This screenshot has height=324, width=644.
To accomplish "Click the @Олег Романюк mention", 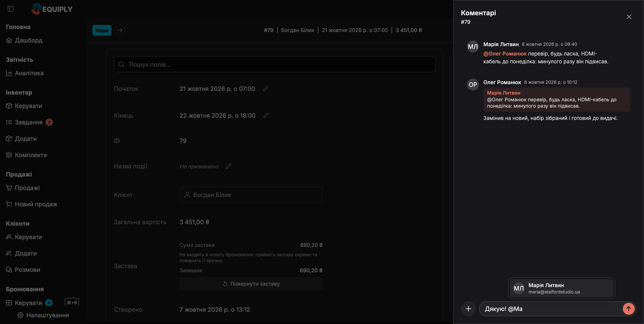I will click(505, 54).
